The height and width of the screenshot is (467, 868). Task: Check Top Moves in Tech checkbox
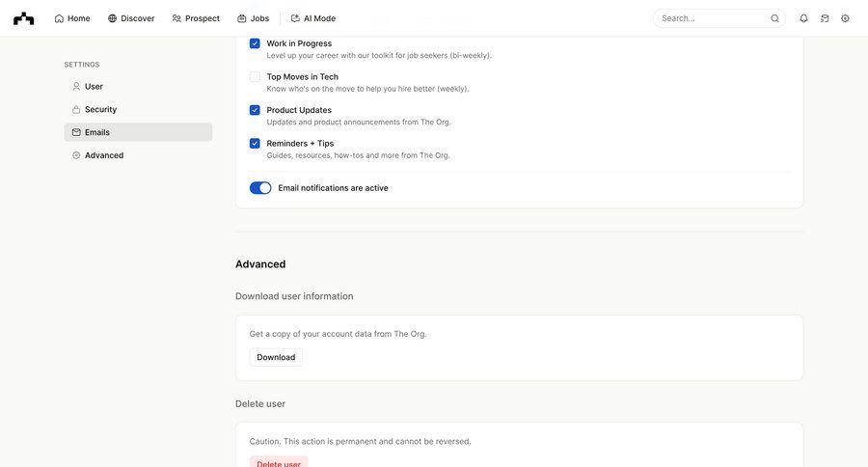(255, 76)
